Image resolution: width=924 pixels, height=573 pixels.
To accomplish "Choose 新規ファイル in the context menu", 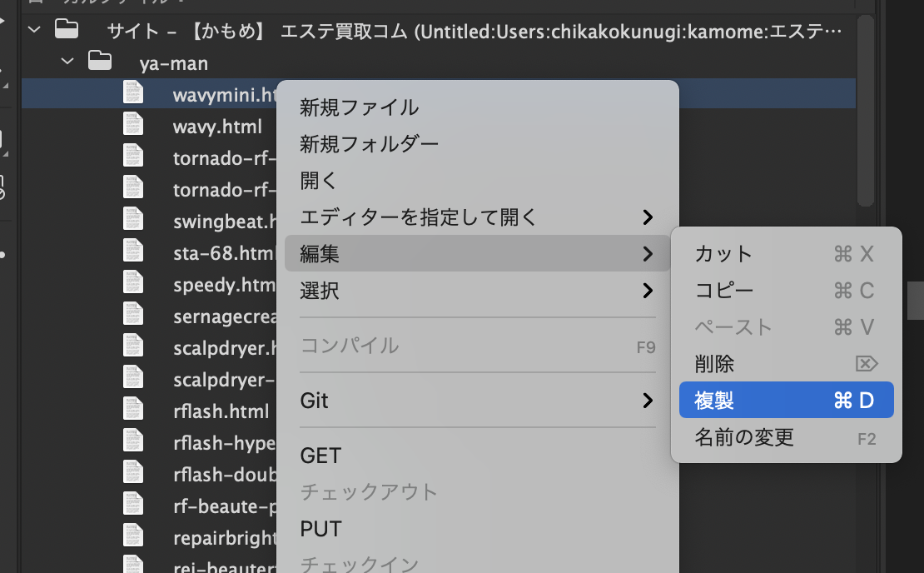I will 360,107.
